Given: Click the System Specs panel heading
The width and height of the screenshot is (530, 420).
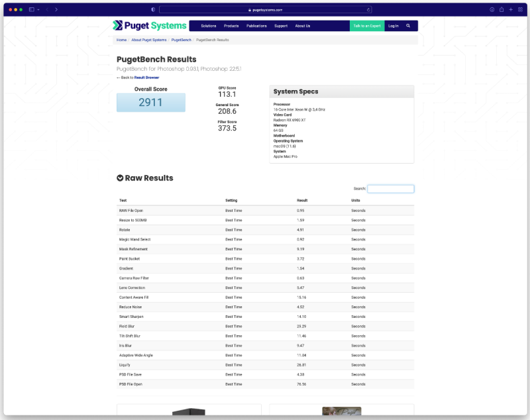Looking at the screenshot, I should pyautogui.click(x=295, y=91).
